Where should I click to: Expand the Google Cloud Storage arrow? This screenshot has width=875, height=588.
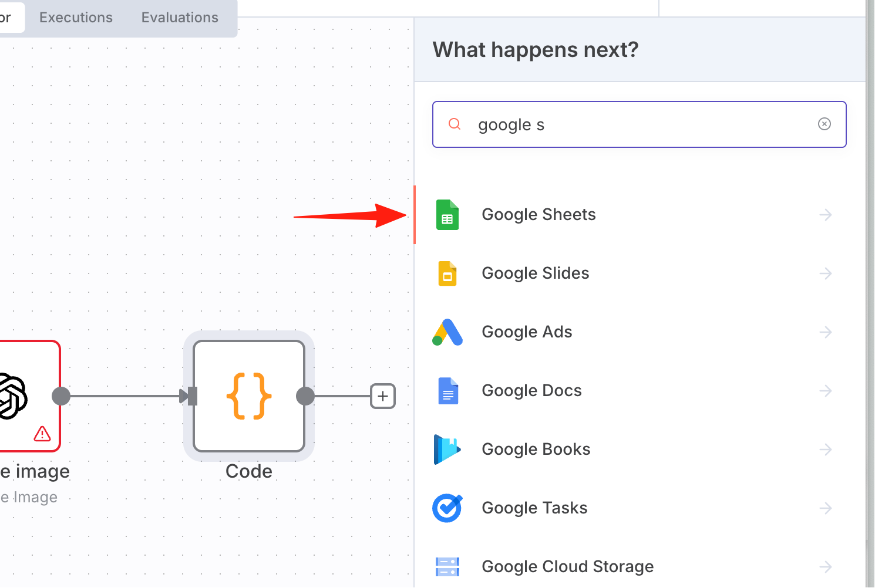[x=826, y=567]
